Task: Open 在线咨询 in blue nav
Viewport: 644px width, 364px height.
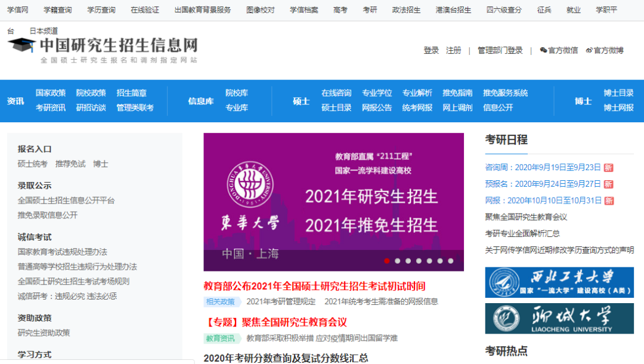Action: [x=336, y=93]
